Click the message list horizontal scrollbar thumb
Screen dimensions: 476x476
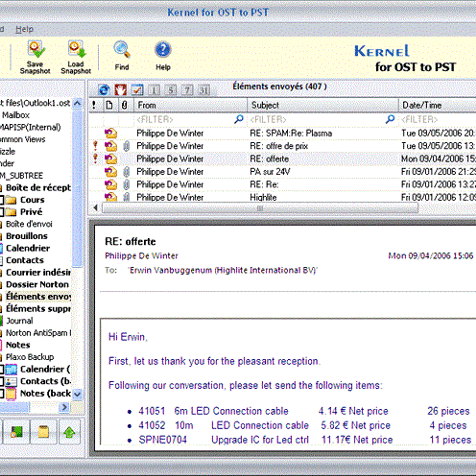click(260, 208)
